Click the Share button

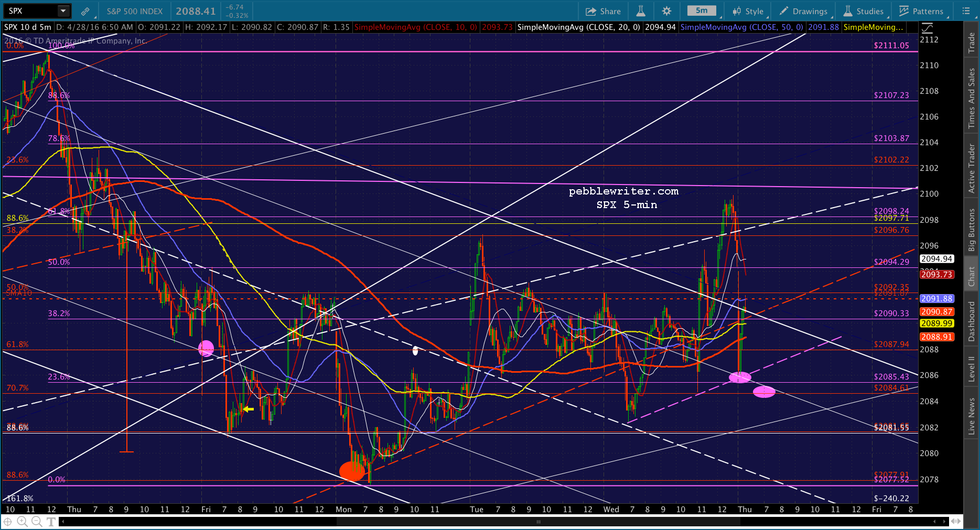(603, 11)
